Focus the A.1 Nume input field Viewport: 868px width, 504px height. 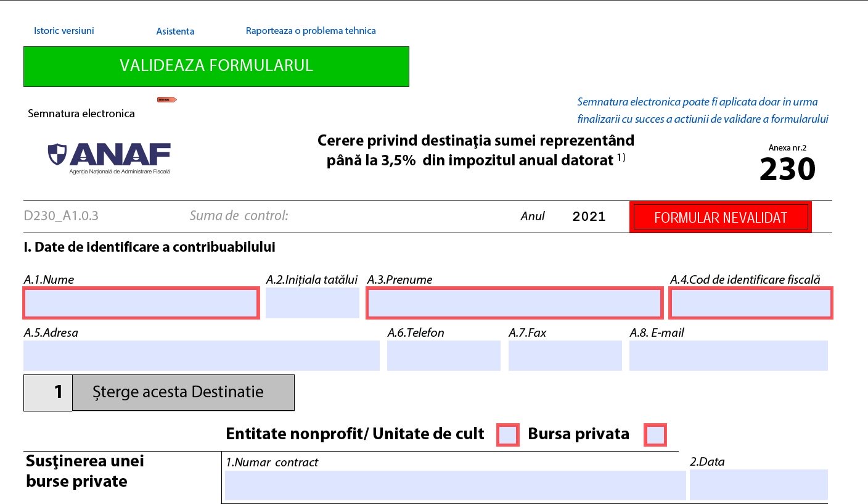tap(141, 304)
